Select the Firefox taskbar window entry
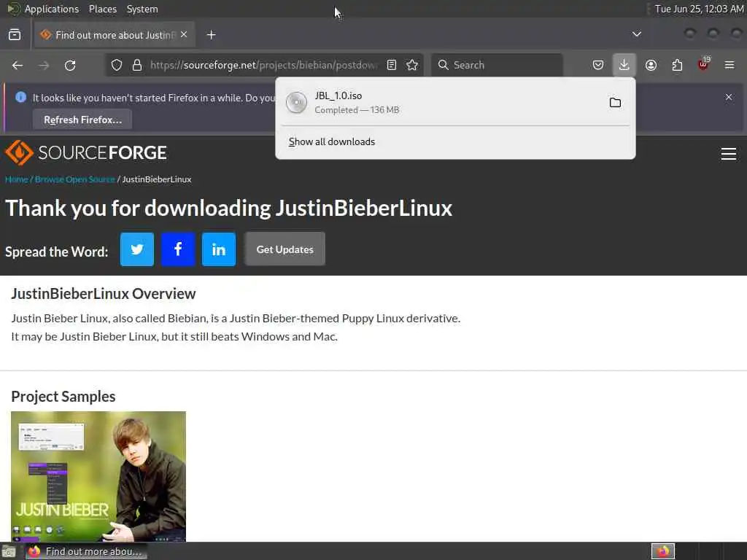747x560 pixels. point(86,551)
